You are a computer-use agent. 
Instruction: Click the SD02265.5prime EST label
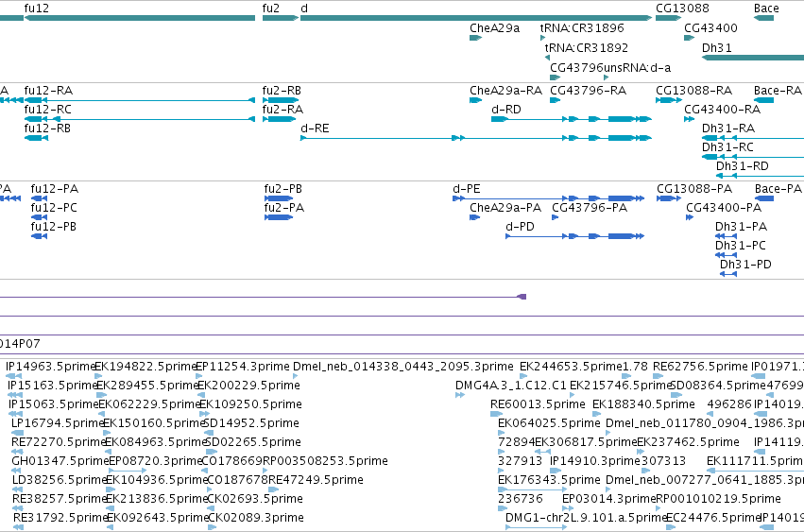[252, 442]
